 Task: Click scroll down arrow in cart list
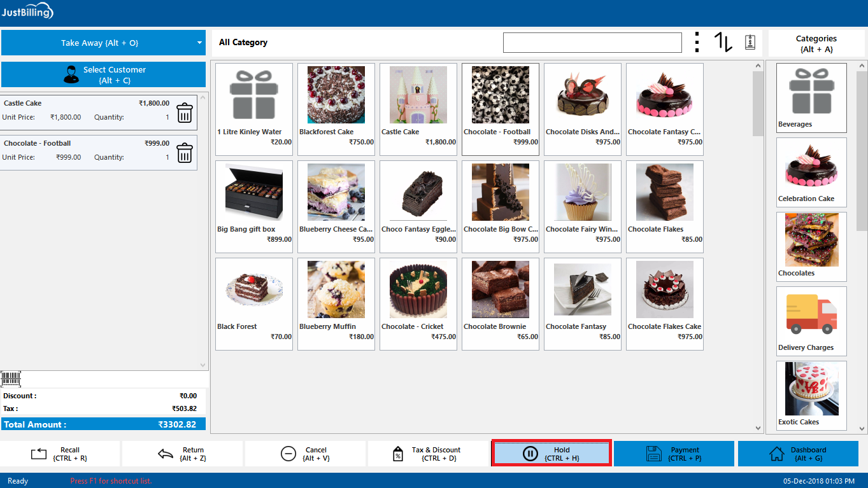(x=204, y=365)
